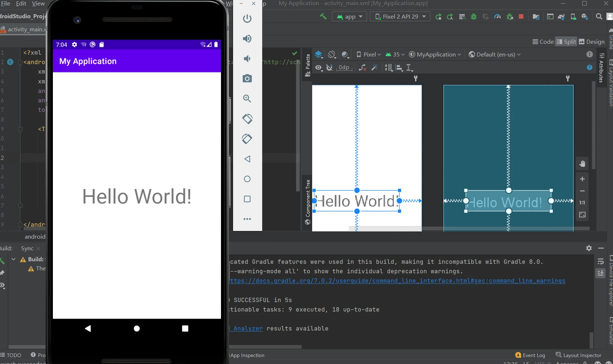Take a screenshot using the emulator camera icon
The width and height of the screenshot is (613, 364).
pos(247,78)
